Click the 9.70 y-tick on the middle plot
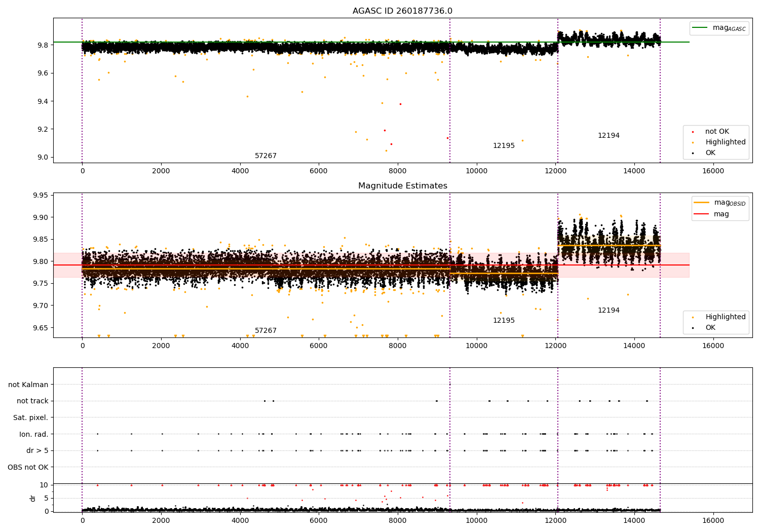 coord(41,306)
